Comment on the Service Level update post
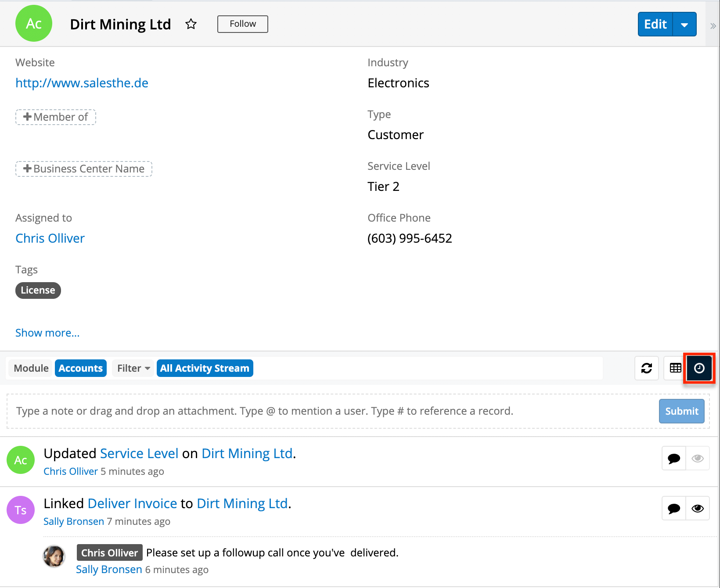The image size is (720, 588). [x=673, y=459]
